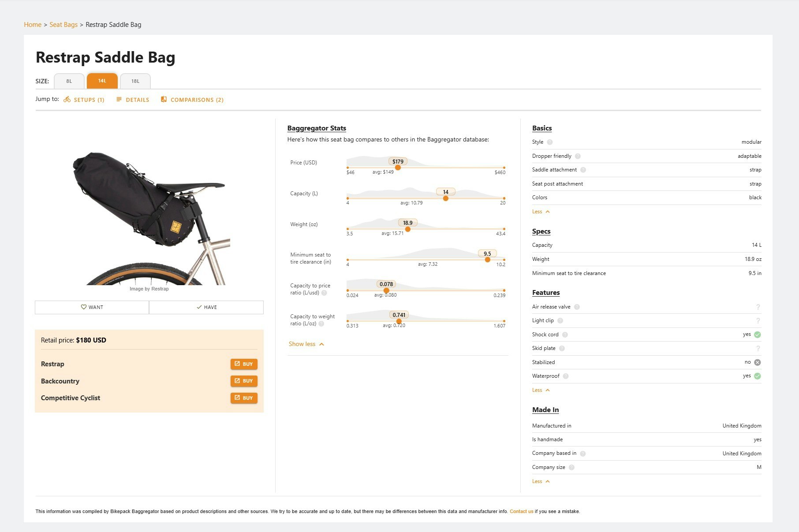Image resolution: width=799 pixels, height=532 pixels.
Task: Open the tooltip beside Dropper friendly
Action: (x=578, y=156)
